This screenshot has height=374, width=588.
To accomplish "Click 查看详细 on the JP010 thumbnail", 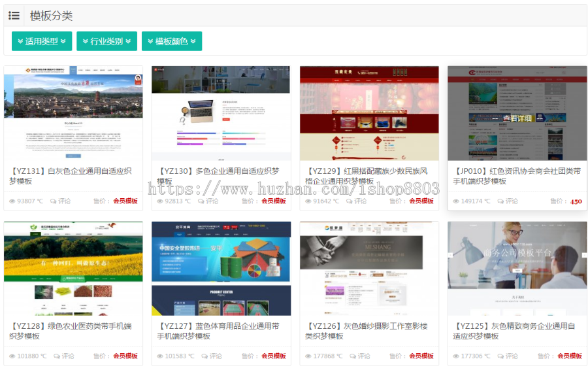I will click(517, 118).
